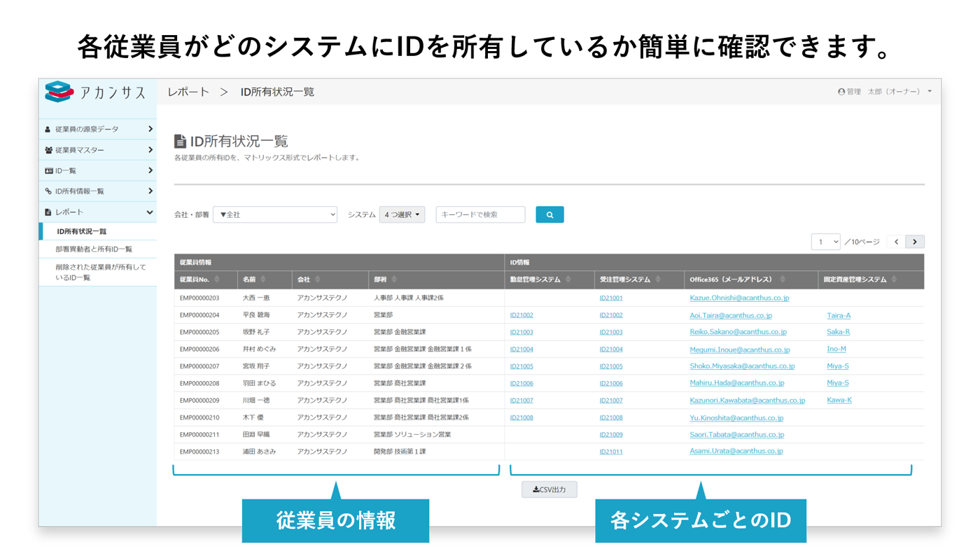Expand 従業員マスター chevron

tap(150, 150)
